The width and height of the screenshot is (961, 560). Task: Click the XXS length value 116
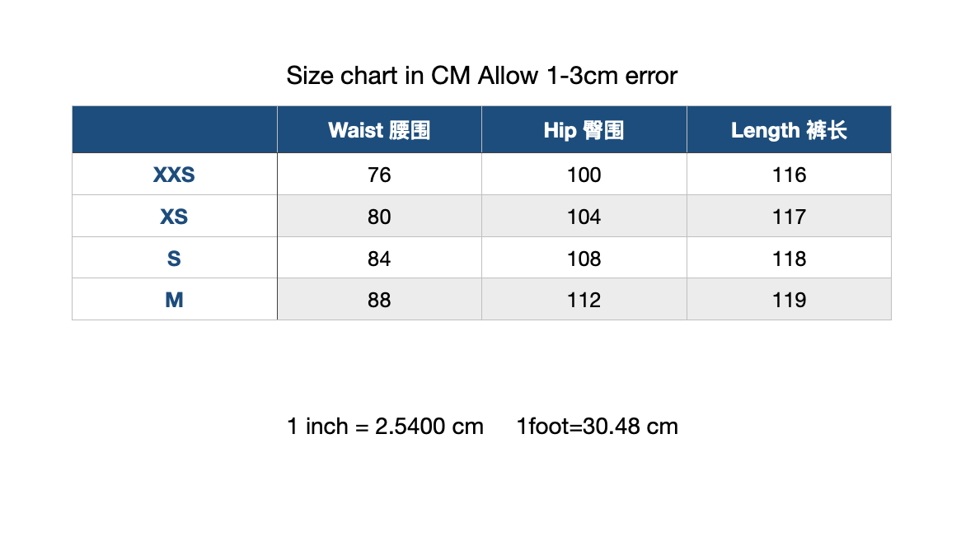(789, 175)
